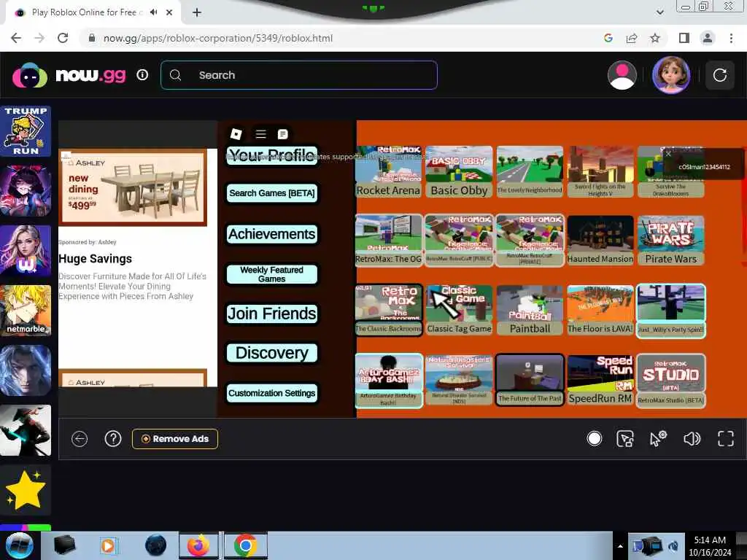Open Sword Fights on the Heights V

(x=600, y=172)
